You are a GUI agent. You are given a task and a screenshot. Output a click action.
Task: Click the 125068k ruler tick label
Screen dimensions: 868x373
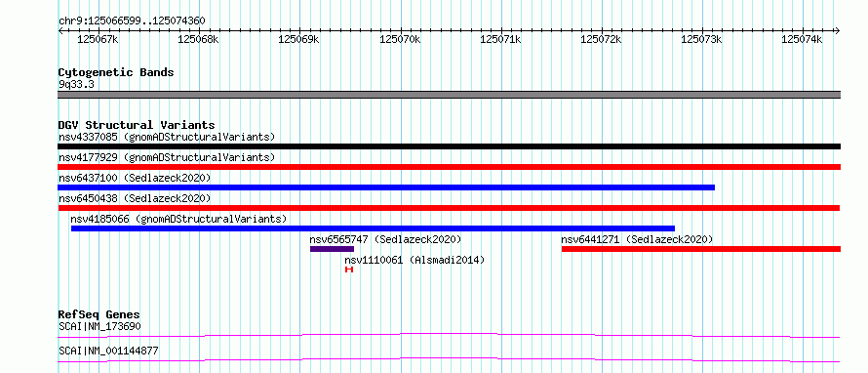pos(198,39)
